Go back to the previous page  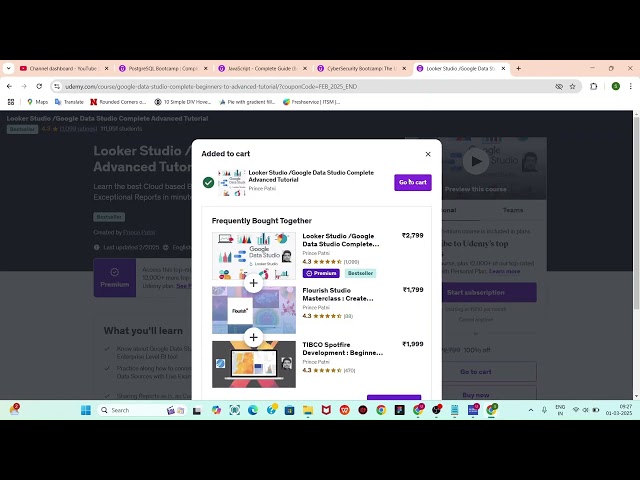tap(9, 86)
